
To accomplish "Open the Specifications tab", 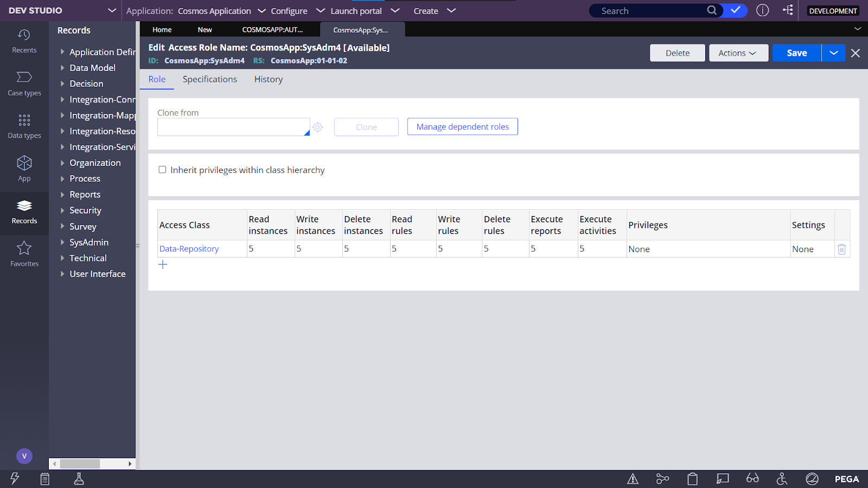I will [210, 79].
